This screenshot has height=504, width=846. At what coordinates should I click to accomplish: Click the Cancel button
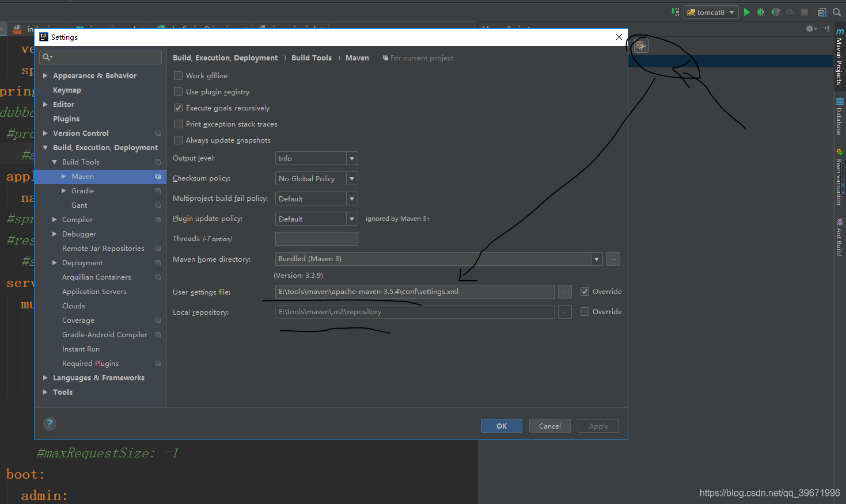coord(550,426)
